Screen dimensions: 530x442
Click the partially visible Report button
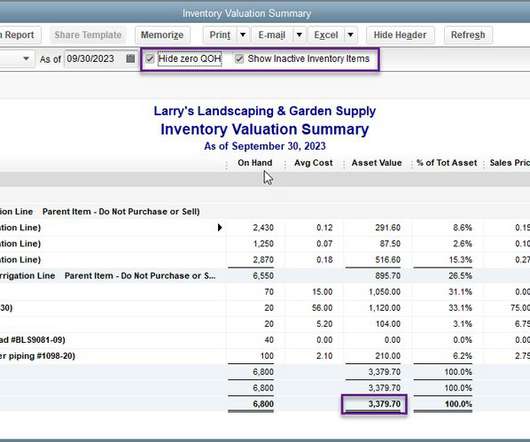(19, 35)
